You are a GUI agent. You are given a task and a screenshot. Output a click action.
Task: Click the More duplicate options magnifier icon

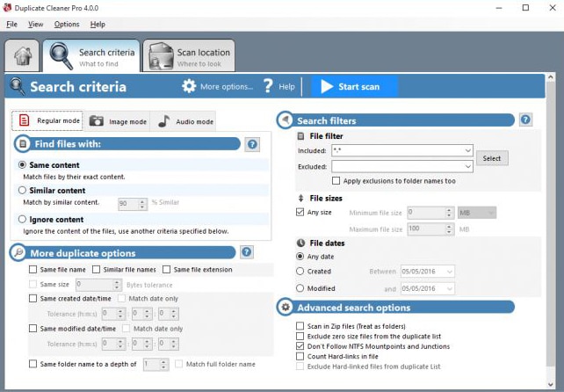[18, 252]
